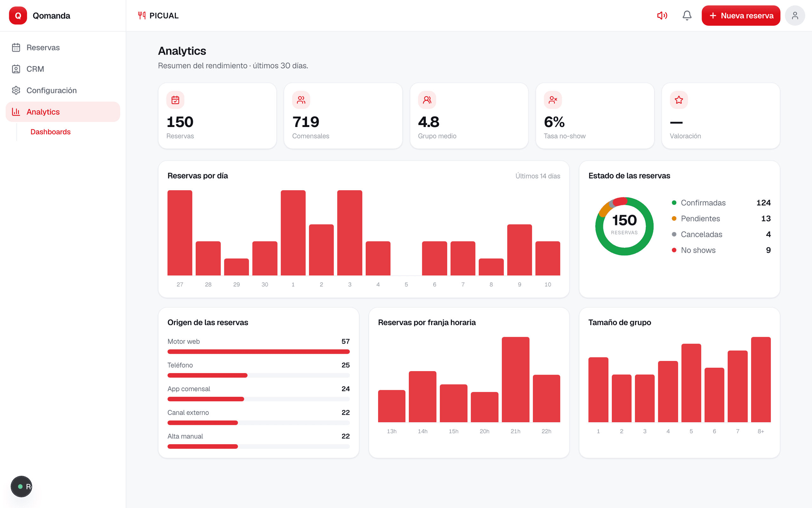This screenshot has width=812, height=508.
Task: Click the No shows legend label
Action: (x=698, y=250)
